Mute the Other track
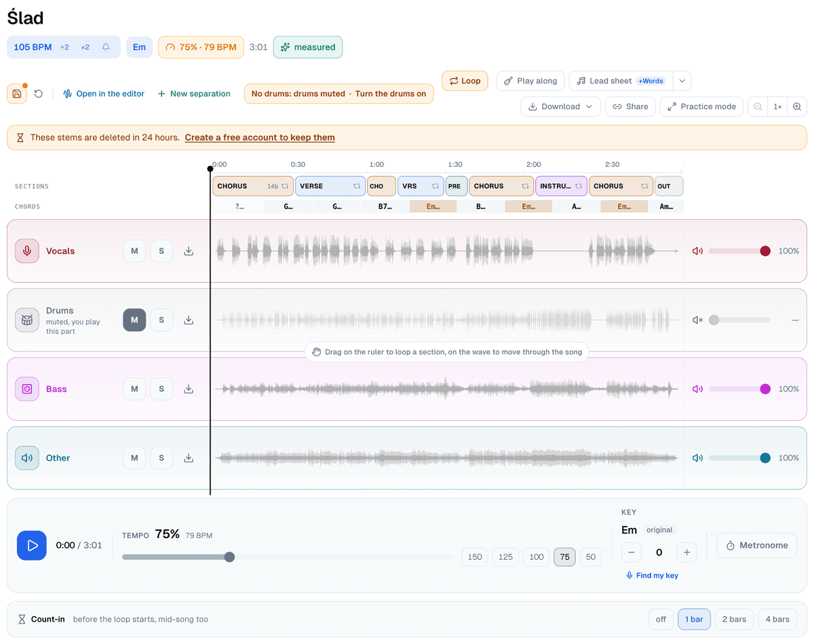The image size is (814, 644). tap(134, 458)
